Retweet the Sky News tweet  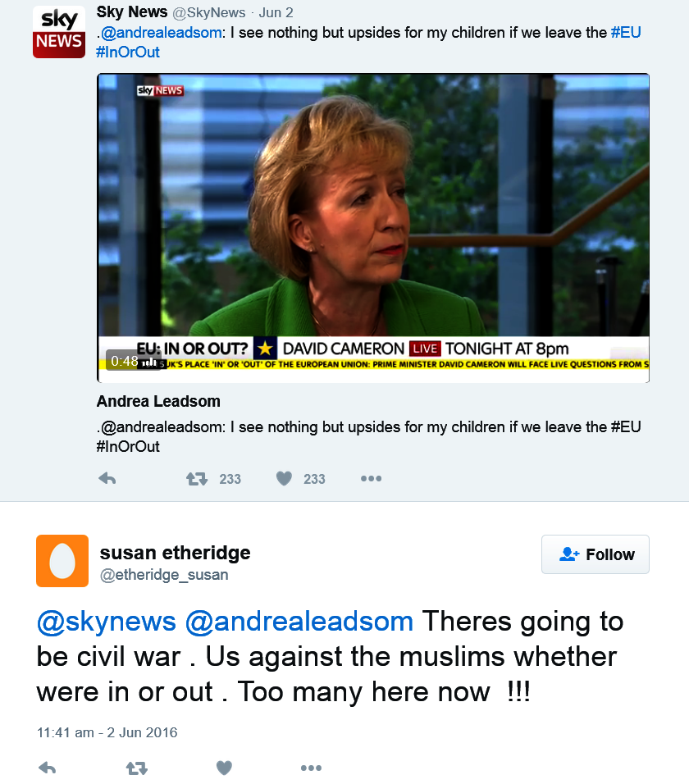coord(197,479)
